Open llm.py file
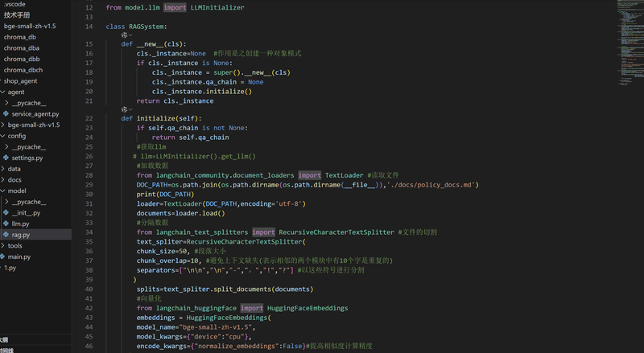 tap(20, 224)
